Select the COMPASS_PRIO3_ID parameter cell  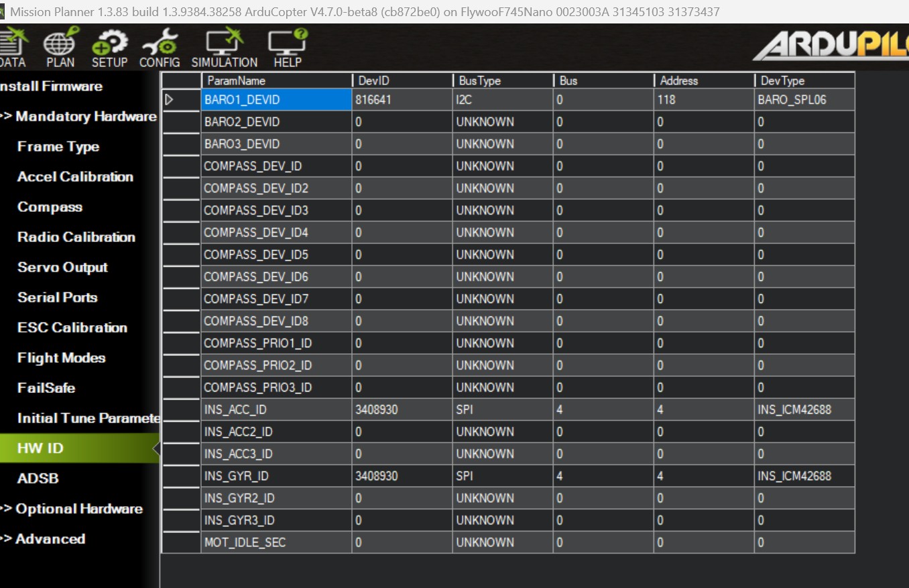point(277,388)
